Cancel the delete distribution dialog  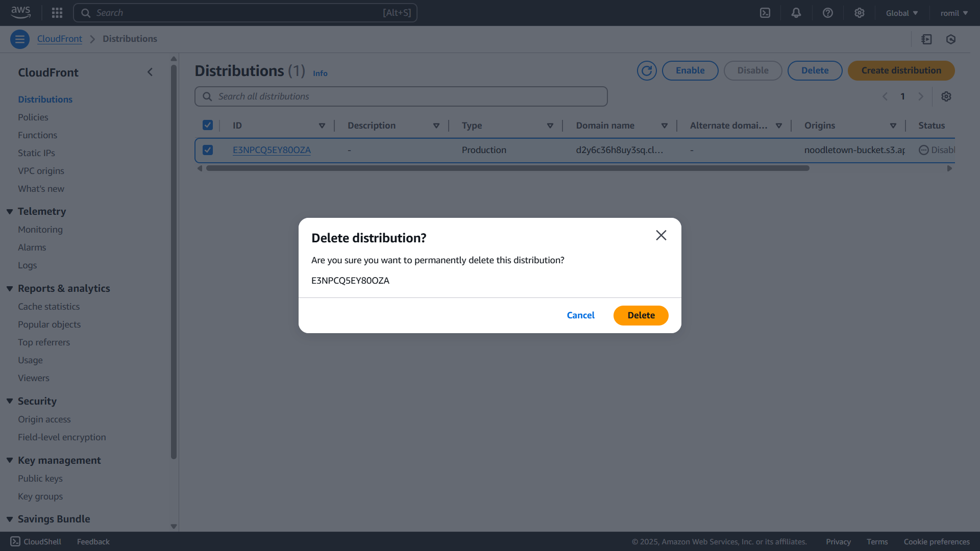(x=580, y=315)
